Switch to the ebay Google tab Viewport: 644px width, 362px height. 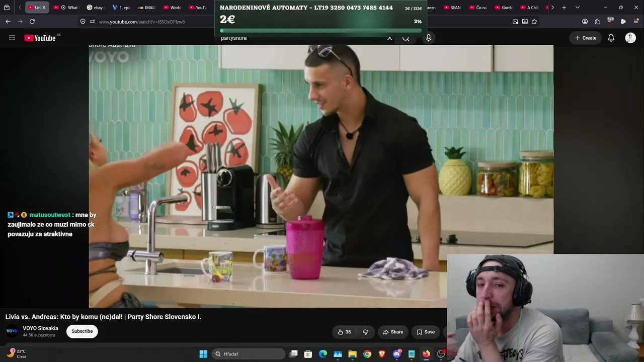(x=95, y=8)
